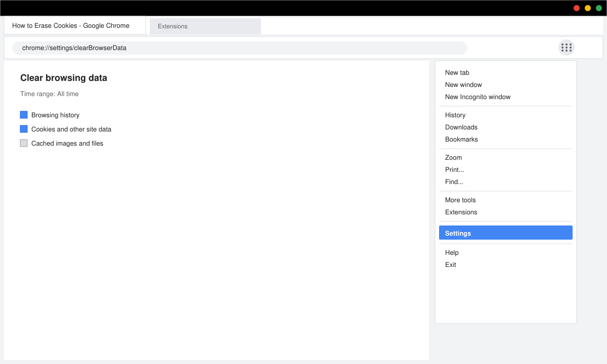The height and width of the screenshot is (364, 607).
Task: Select the How to Erase Cookies tab
Action: 75,25
